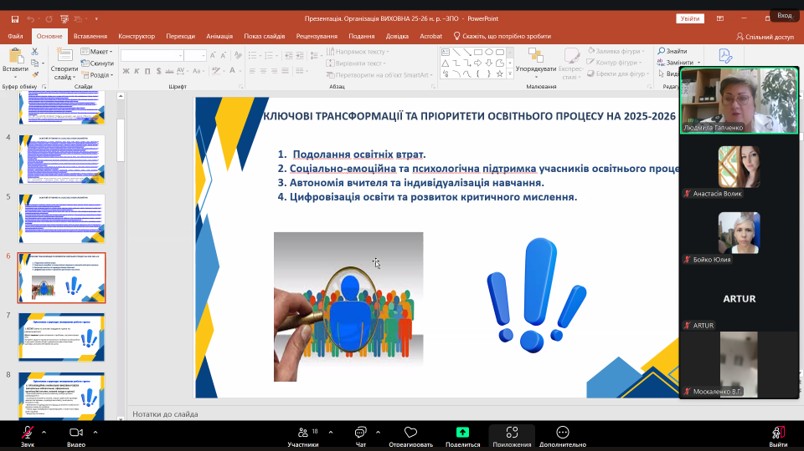
Task: Select slide 7 thumbnail in the slide panel
Action: [x=61, y=335]
